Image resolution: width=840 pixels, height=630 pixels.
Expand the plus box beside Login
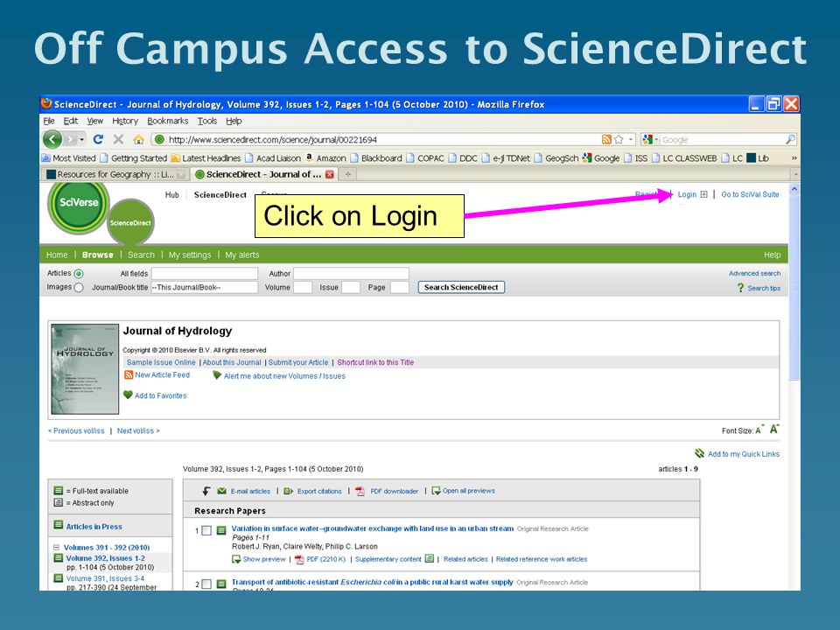click(703, 194)
